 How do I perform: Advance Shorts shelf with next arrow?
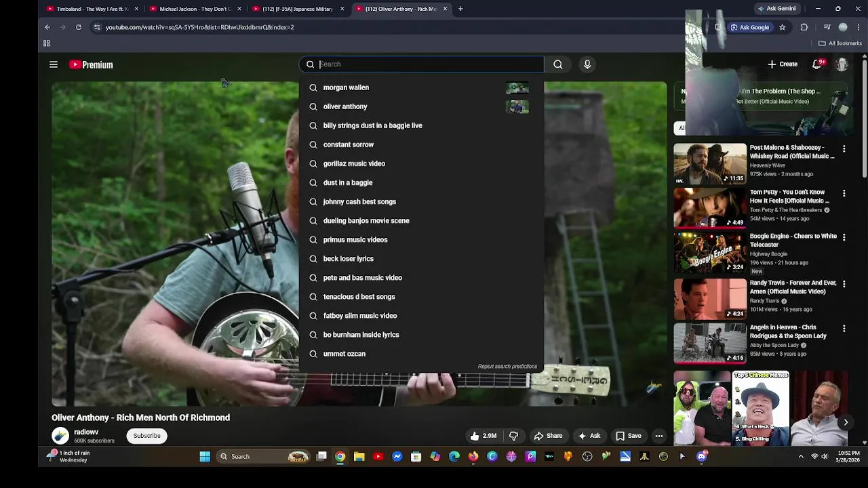click(x=846, y=422)
